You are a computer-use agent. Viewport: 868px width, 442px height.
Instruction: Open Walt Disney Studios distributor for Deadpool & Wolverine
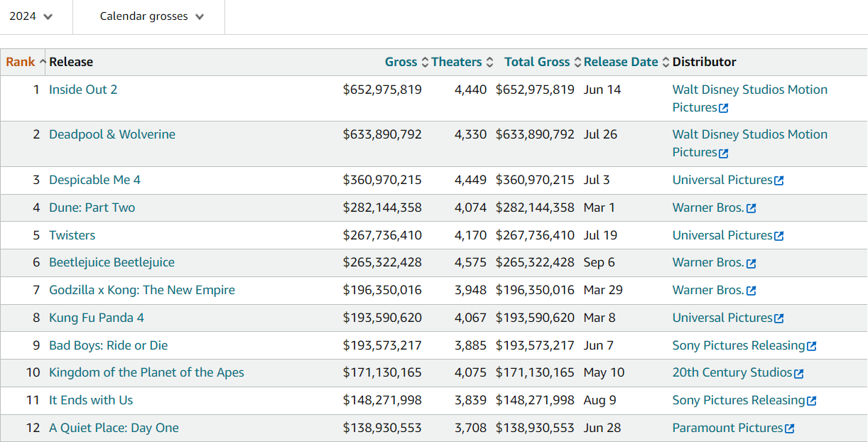tap(750, 143)
